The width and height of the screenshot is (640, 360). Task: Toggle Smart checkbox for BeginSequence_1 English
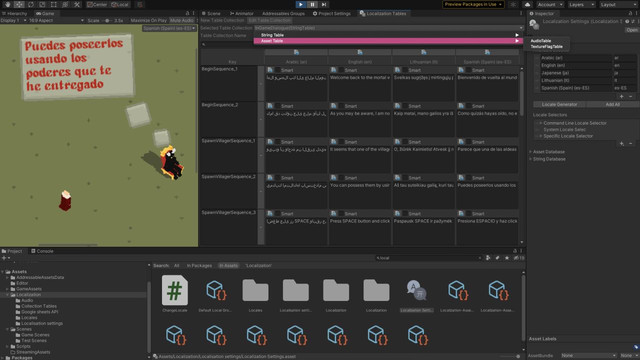[x=341, y=70]
